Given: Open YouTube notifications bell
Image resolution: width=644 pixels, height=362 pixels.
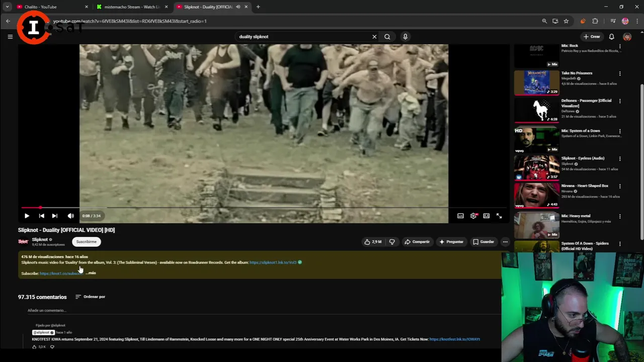Looking at the screenshot, I should tap(612, 37).
